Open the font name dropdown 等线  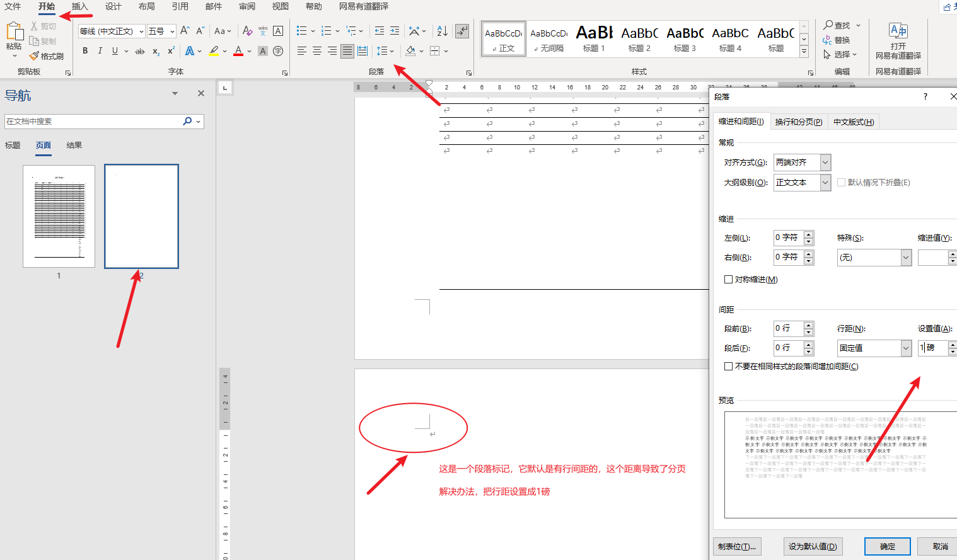click(141, 31)
